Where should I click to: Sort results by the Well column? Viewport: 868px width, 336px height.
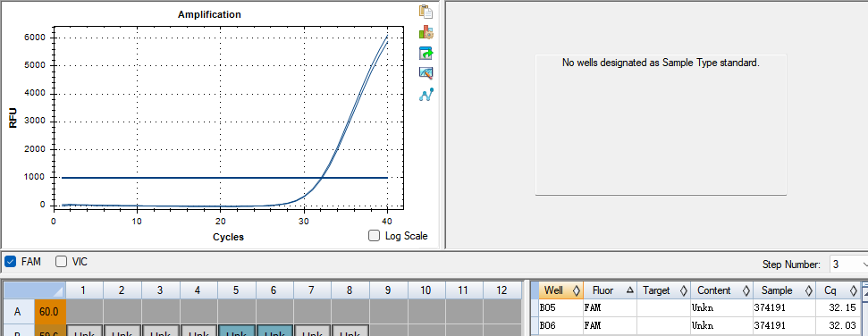click(560, 290)
